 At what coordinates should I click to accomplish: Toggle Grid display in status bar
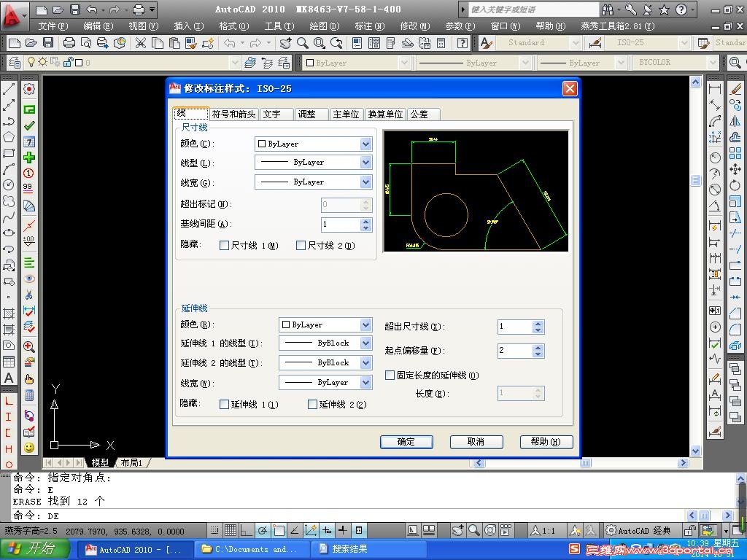[231, 530]
